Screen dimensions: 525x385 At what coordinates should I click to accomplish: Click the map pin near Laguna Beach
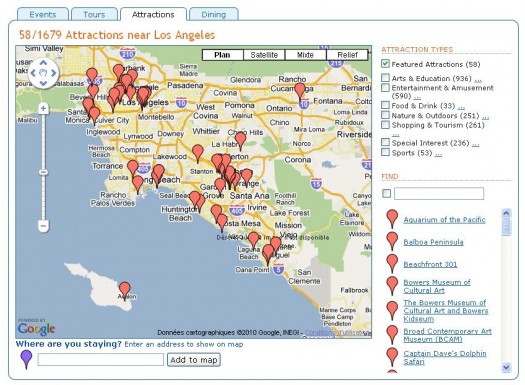(253, 240)
